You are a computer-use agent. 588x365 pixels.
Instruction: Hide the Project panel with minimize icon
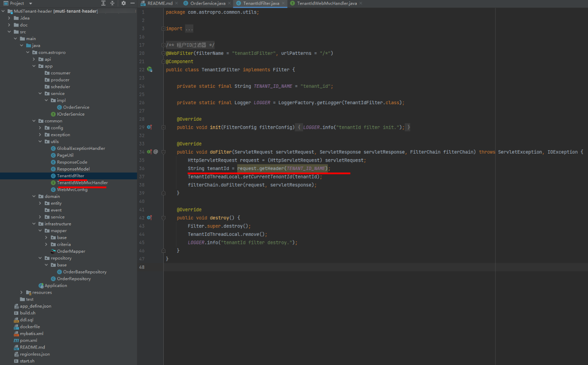tap(133, 3)
